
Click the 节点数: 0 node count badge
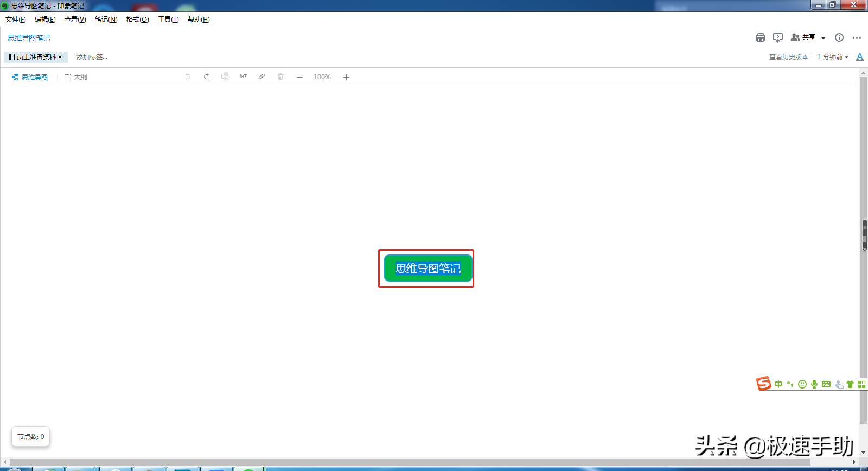(x=31, y=436)
